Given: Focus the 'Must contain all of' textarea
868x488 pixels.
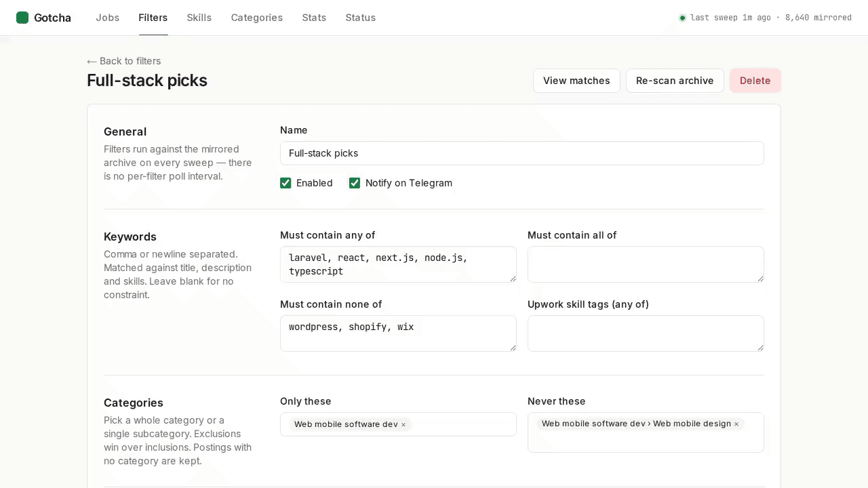Looking at the screenshot, I should pyautogui.click(x=646, y=264).
